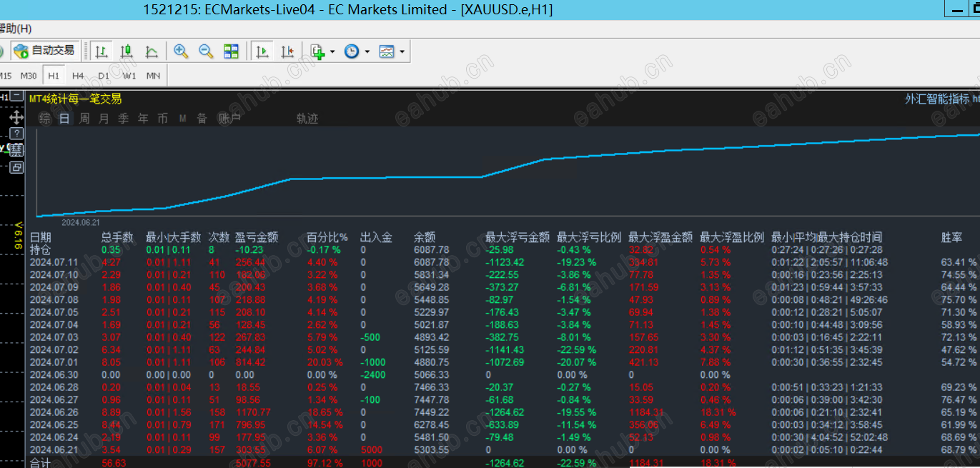Click the 持仓 row label
Viewport: 980px width, 468px height.
pos(40,250)
